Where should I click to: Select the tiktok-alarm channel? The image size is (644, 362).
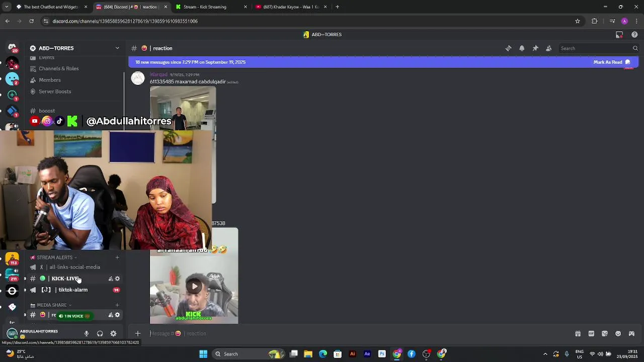pos(73,290)
